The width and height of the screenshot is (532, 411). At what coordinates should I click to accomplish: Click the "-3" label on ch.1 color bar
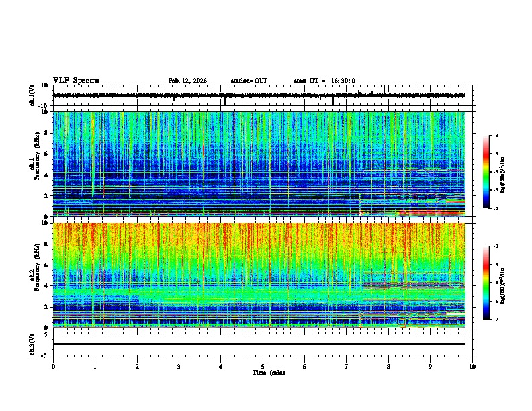495,136
